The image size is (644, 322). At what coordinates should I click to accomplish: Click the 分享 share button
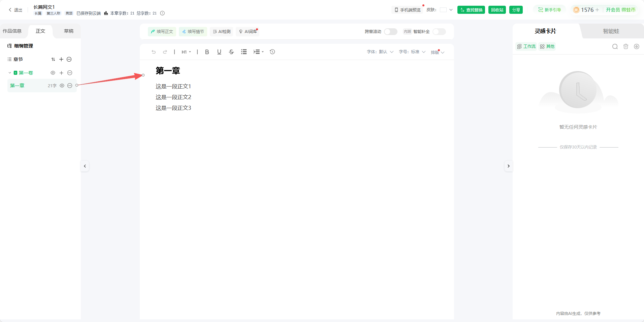click(516, 10)
